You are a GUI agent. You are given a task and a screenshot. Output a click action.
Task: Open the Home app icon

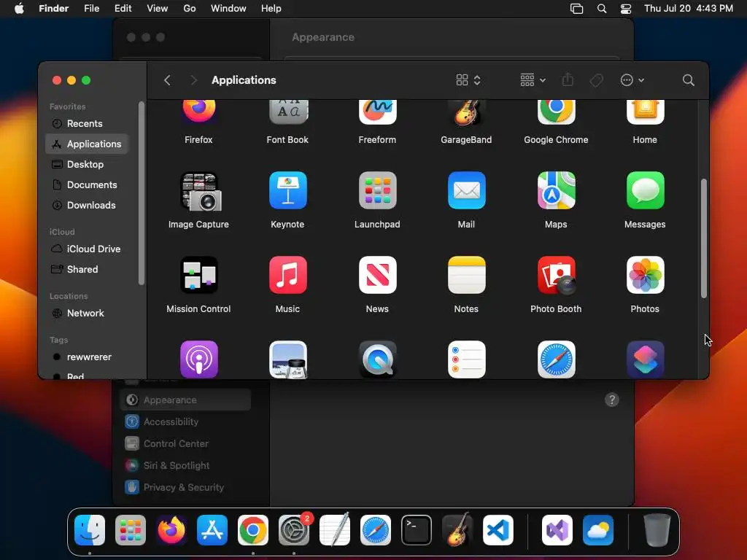[x=645, y=113]
